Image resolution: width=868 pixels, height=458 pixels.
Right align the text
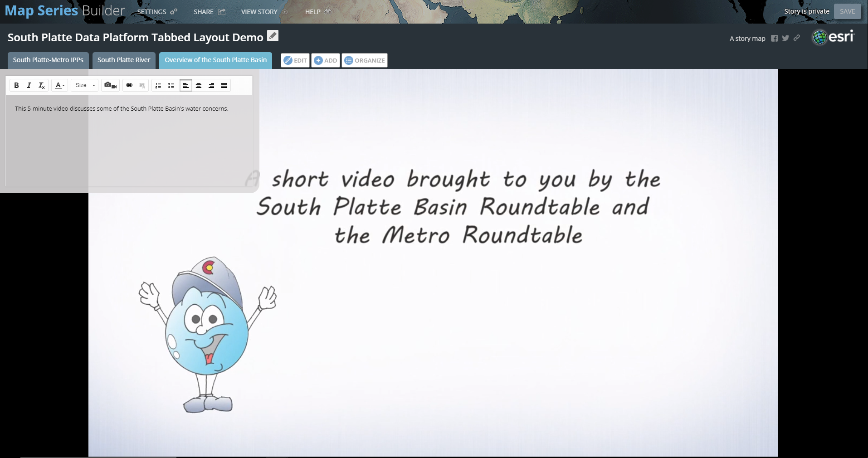pos(211,85)
